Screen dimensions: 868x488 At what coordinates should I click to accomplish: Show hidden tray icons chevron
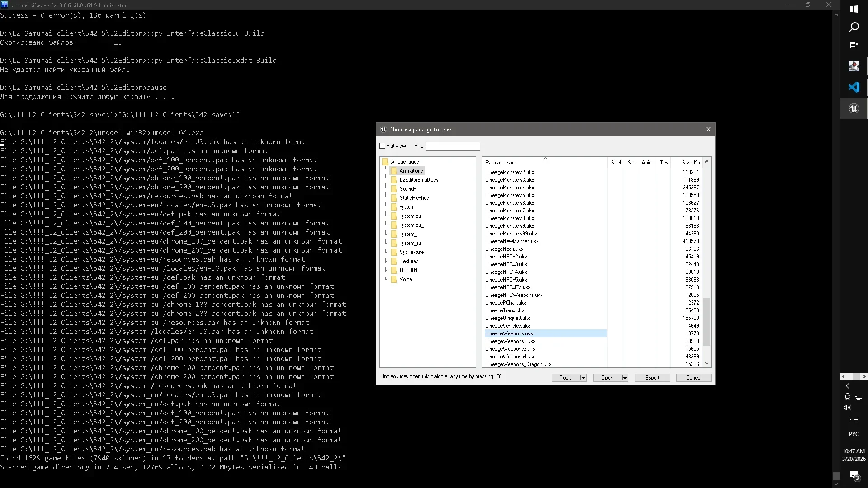tap(848, 386)
